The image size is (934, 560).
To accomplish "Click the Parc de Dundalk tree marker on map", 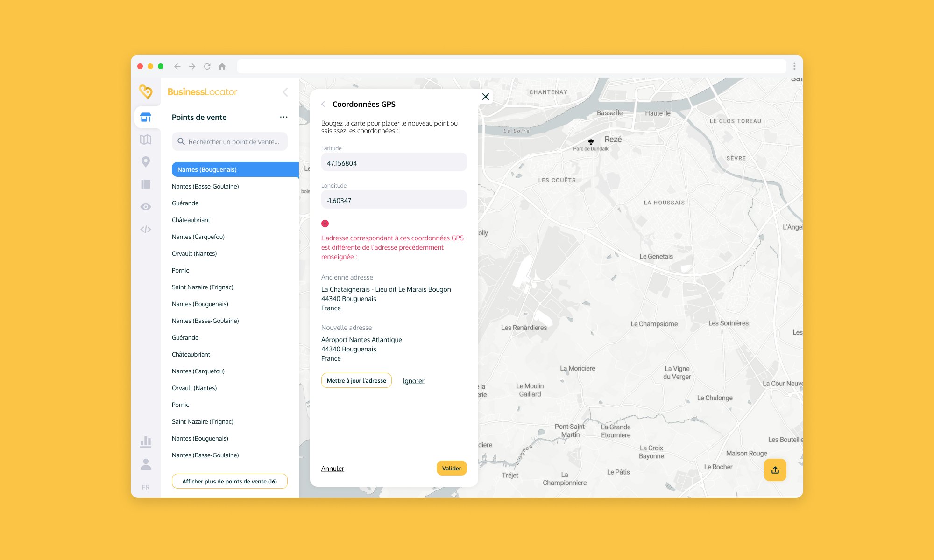I will [x=591, y=141].
